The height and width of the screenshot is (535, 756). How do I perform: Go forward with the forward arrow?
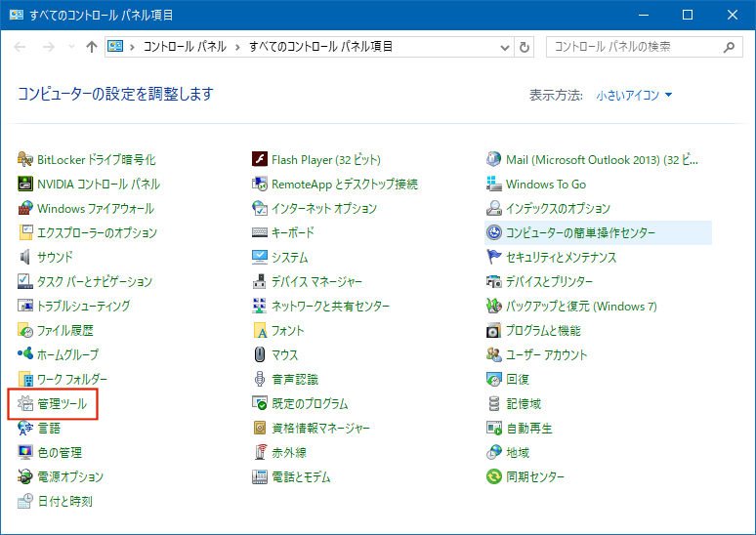[48, 47]
